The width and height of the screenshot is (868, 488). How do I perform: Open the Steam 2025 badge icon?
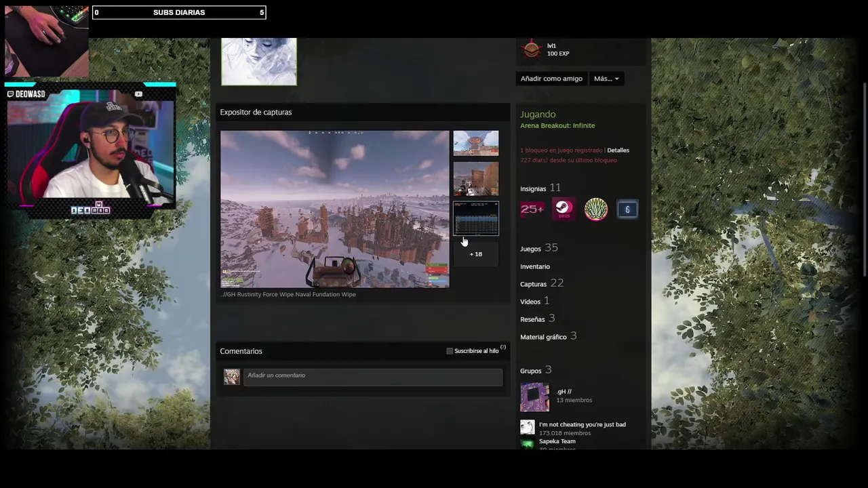point(564,209)
